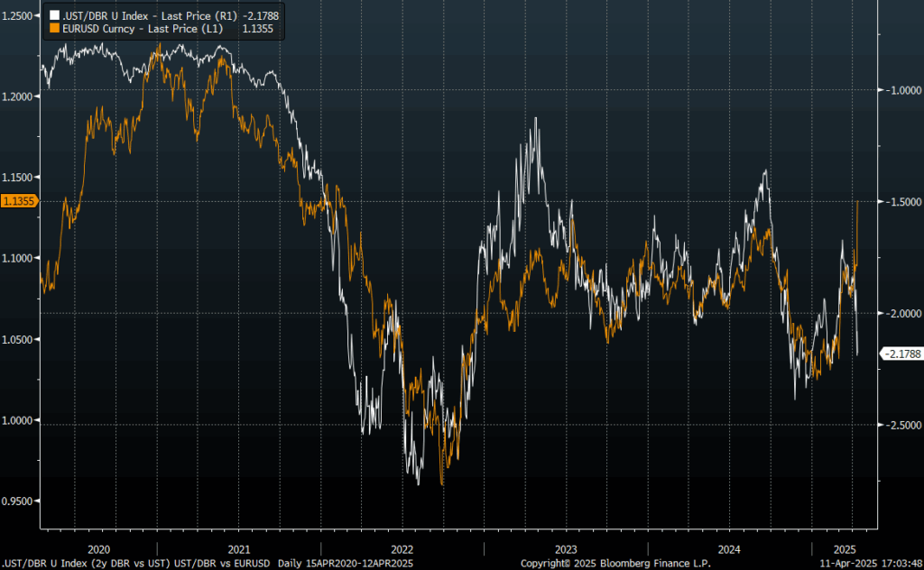Click the orange EURUSD legend color swatch
This screenshot has height=570, width=924.
coord(52,29)
